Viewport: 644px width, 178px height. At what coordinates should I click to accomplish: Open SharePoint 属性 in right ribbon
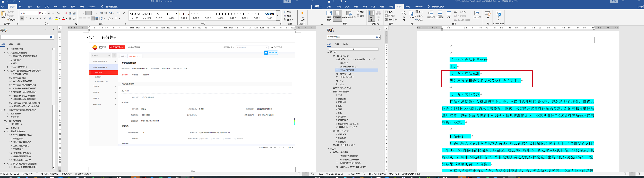point(498,16)
